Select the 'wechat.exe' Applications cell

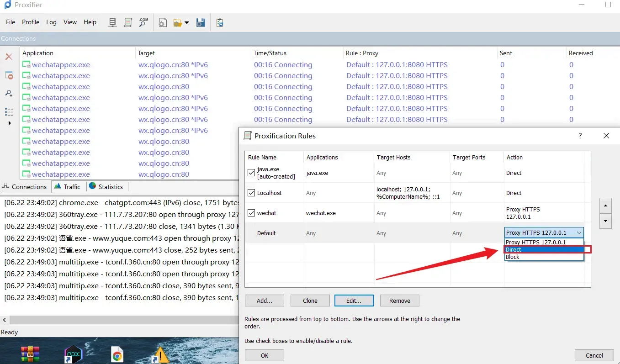(x=321, y=213)
